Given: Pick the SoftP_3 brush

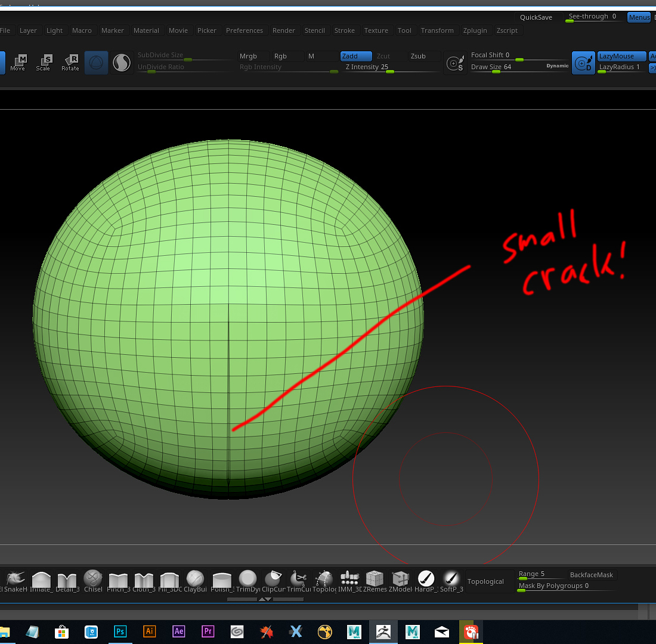Looking at the screenshot, I should pyautogui.click(x=451, y=581).
